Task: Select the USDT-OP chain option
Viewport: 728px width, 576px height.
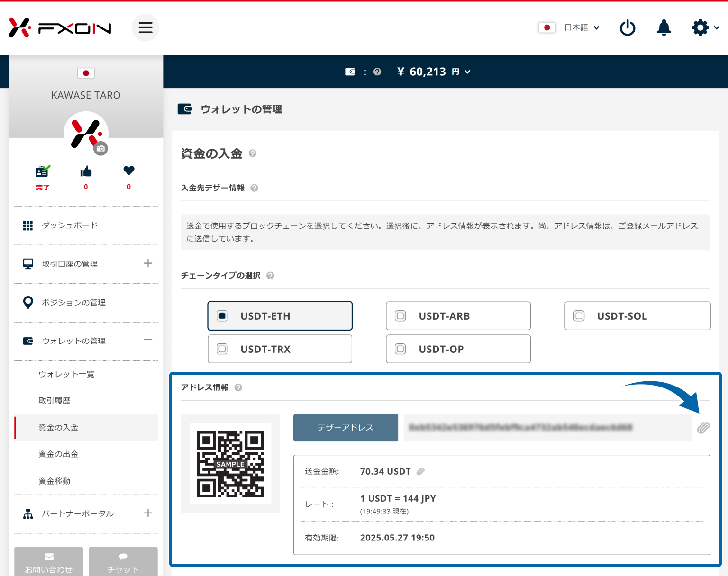Action: coord(458,349)
